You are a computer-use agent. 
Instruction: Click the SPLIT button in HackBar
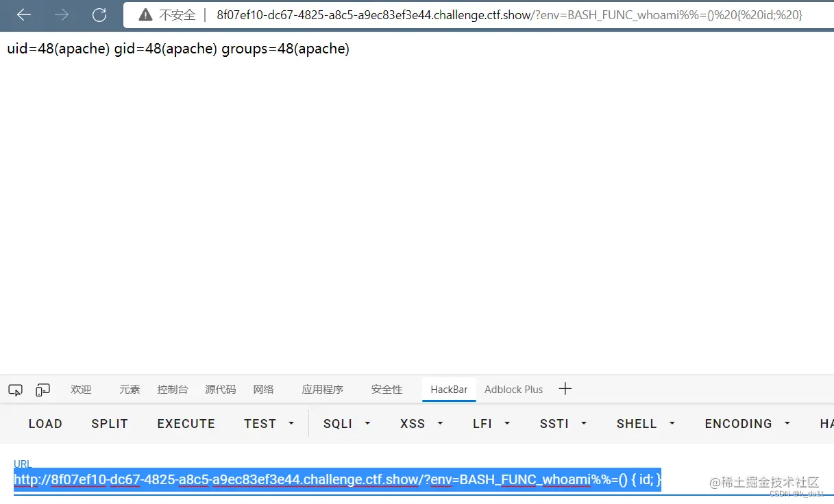click(110, 424)
